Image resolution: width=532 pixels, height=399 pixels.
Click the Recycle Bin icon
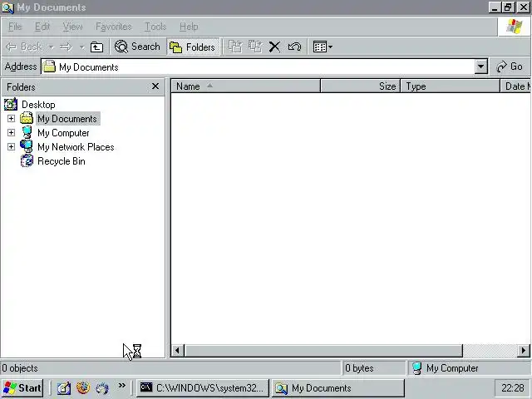tap(27, 160)
